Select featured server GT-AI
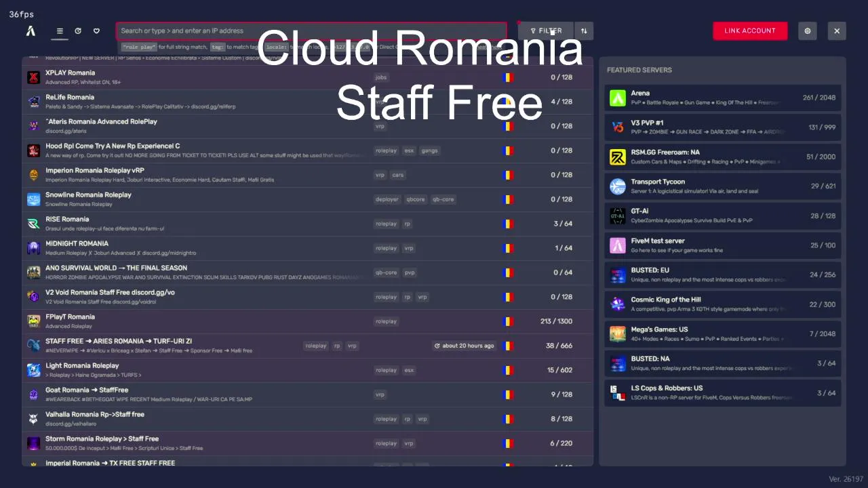Image resolution: width=868 pixels, height=488 pixels. pos(722,216)
